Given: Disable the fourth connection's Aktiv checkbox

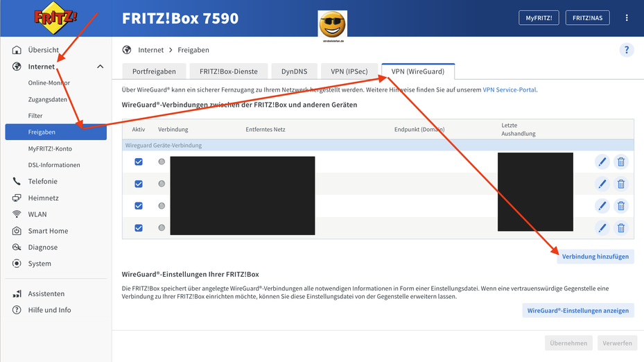Looking at the screenshot, I should 139,228.
